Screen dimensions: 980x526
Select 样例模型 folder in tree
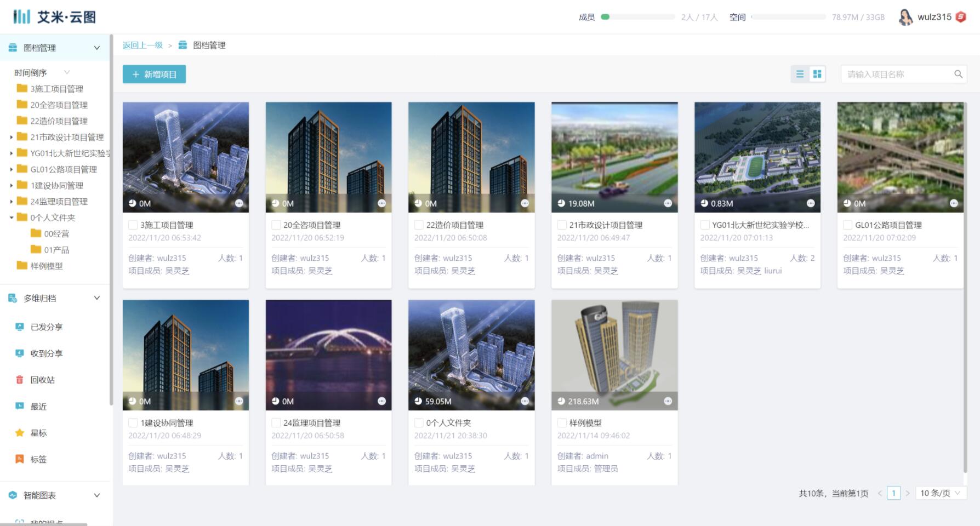[x=47, y=266]
